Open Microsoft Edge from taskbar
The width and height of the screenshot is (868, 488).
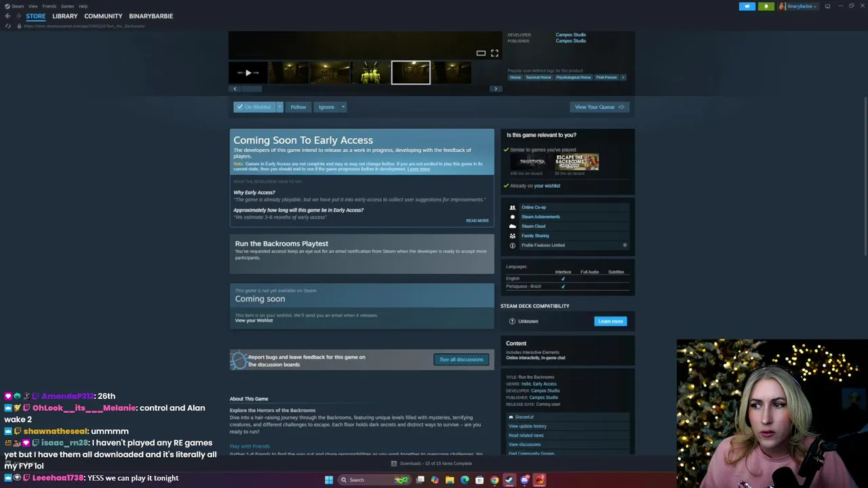(x=465, y=480)
